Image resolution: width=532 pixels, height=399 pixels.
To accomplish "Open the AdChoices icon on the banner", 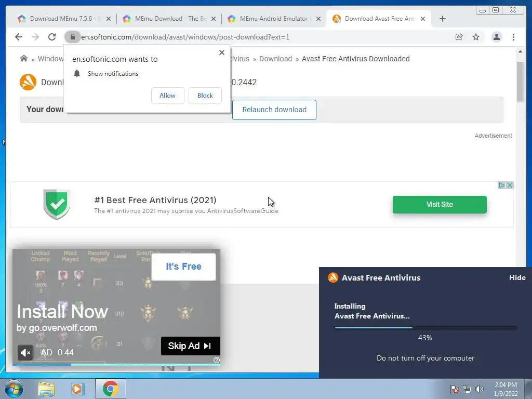I will click(501, 185).
